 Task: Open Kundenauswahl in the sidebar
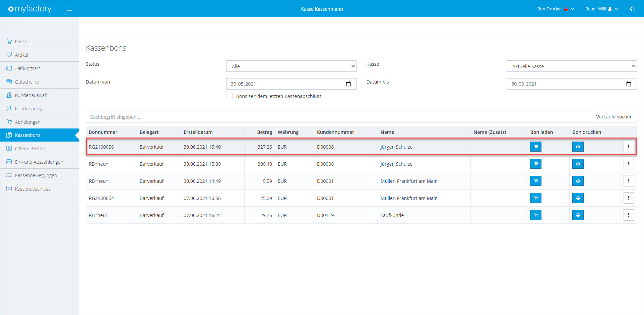40,95
